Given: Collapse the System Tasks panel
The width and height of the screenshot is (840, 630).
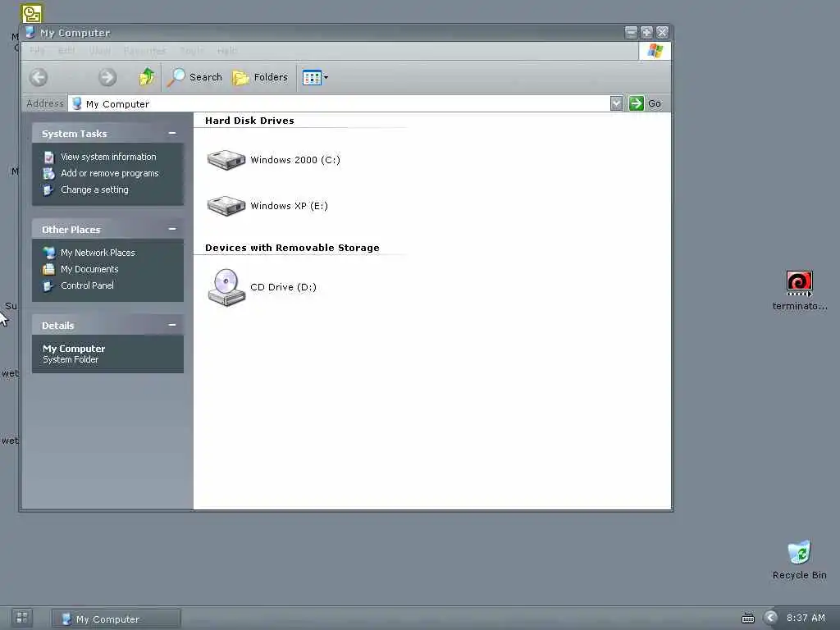Looking at the screenshot, I should (172, 133).
